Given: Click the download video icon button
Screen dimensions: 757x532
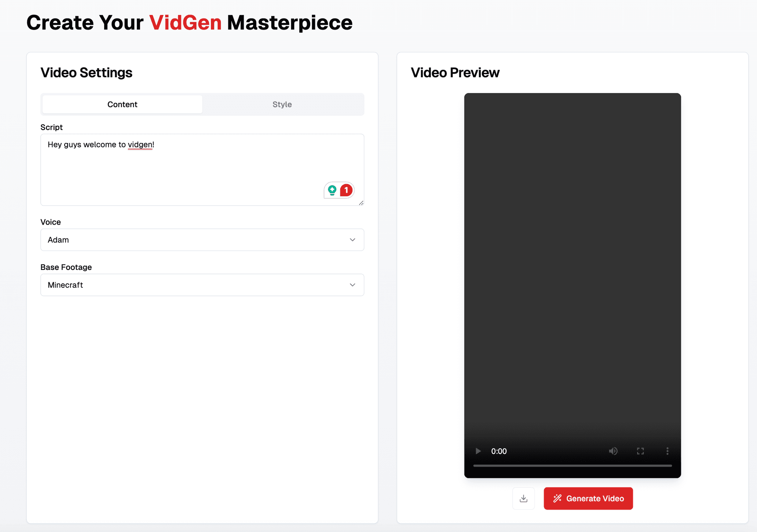Looking at the screenshot, I should point(523,499).
